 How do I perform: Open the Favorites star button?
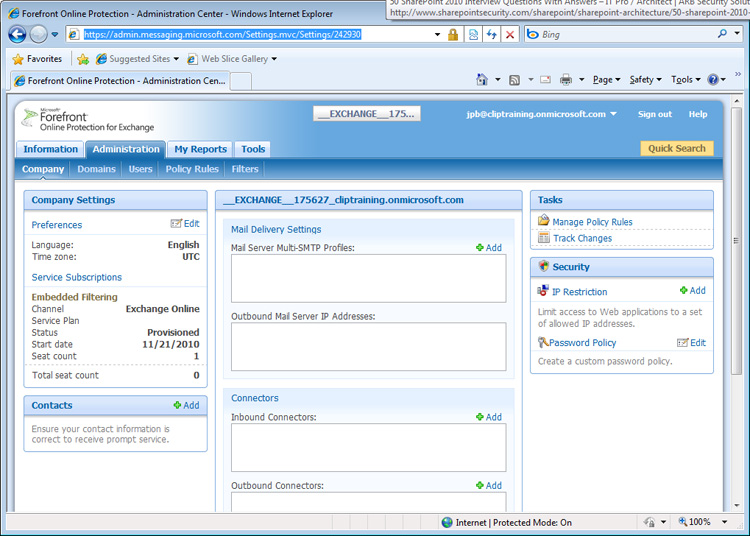tap(37, 59)
